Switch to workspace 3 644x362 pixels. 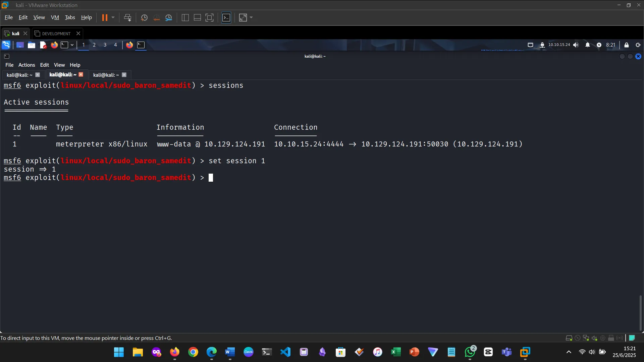[105, 45]
